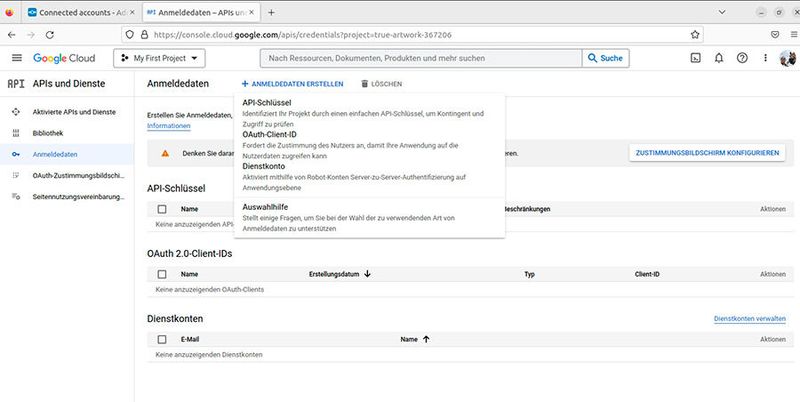This screenshot has width=800, height=402.
Task: Go to Bibliothek in sidebar
Action: pos(48,133)
